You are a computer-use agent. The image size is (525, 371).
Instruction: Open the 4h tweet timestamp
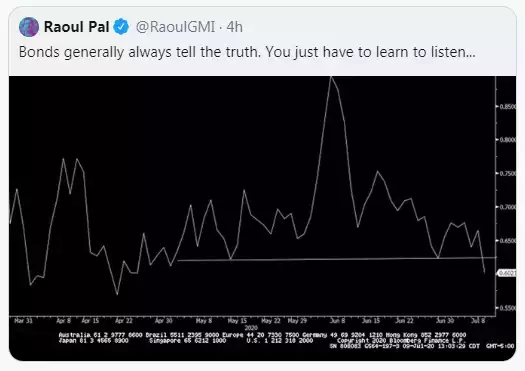pos(234,27)
